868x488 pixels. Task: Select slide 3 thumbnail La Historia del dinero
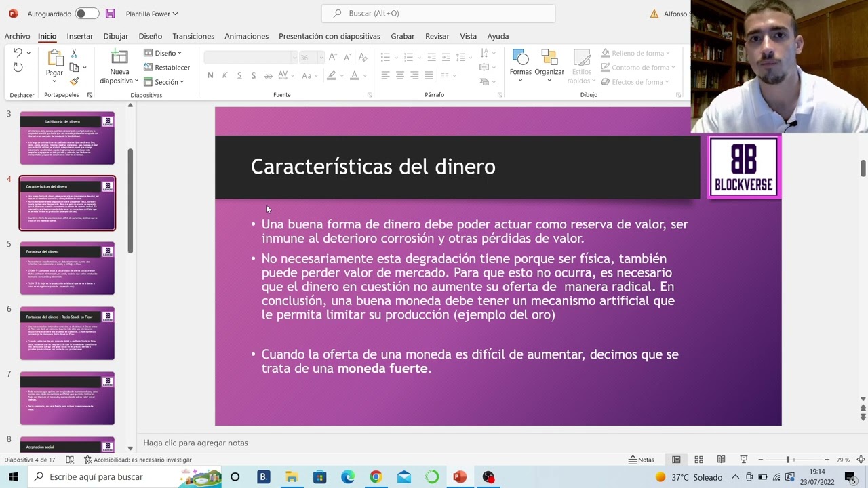point(67,138)
